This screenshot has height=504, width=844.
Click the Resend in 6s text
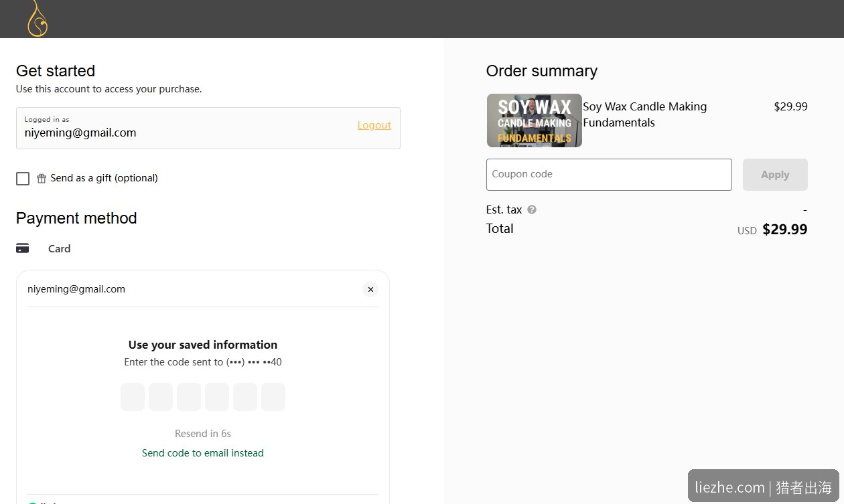tap(203, 434)
